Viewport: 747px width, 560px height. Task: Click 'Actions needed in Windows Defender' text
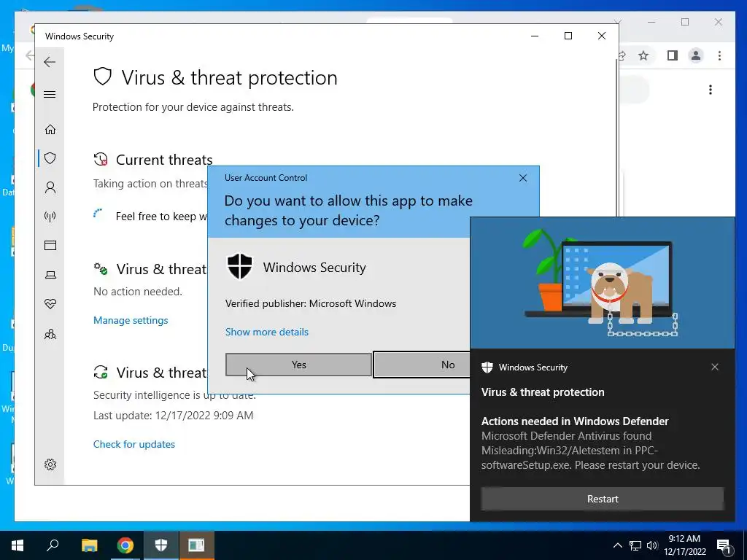[575, 421]
